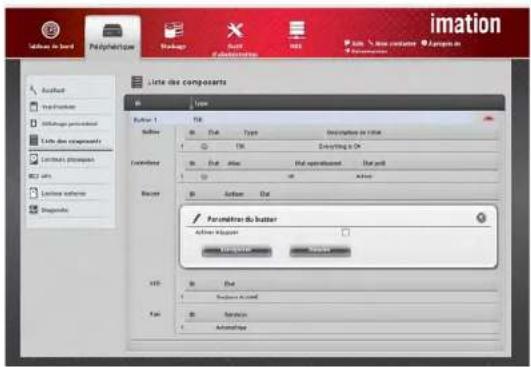Go to the NAS tab

pos(296,35)
